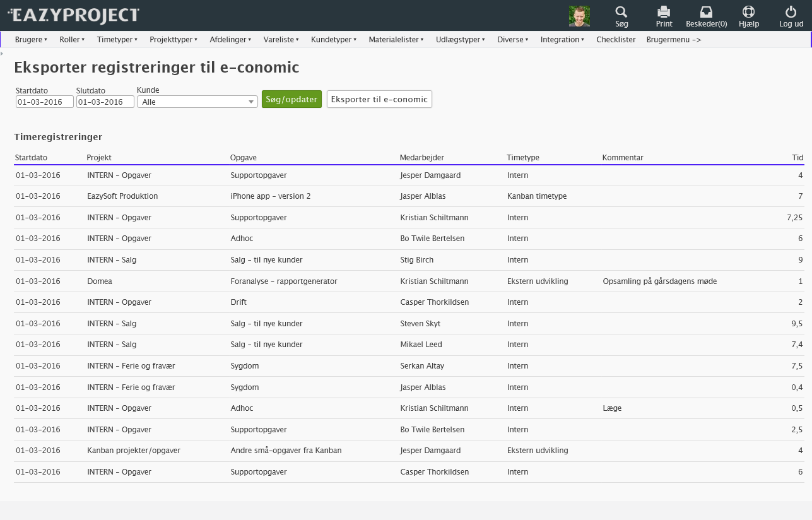The height and width of the screenshot is (520, 812).
Task: Open Hjælp lifebuoy icon
Action: [x=748, y=12]
